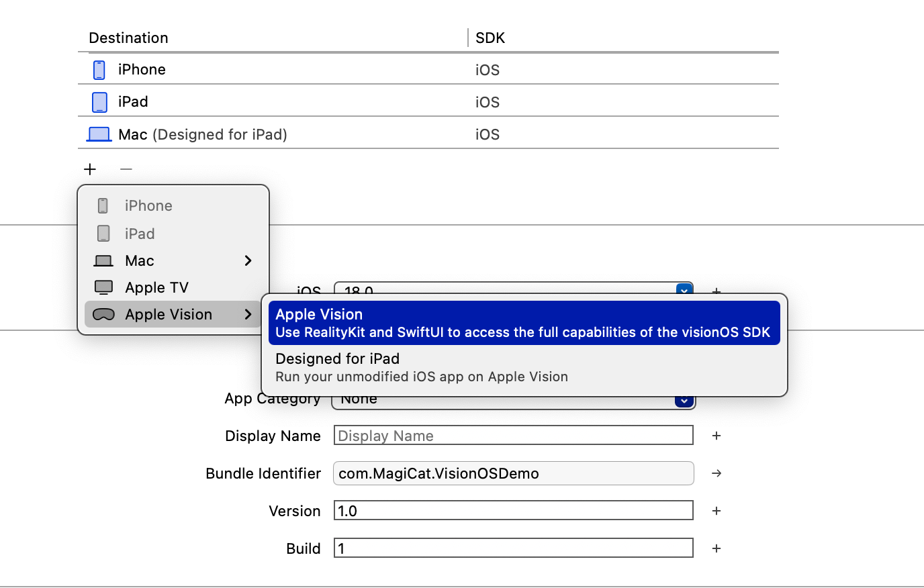Click the plus button under destinations list
924x588 pixels.
click(90, 169)
